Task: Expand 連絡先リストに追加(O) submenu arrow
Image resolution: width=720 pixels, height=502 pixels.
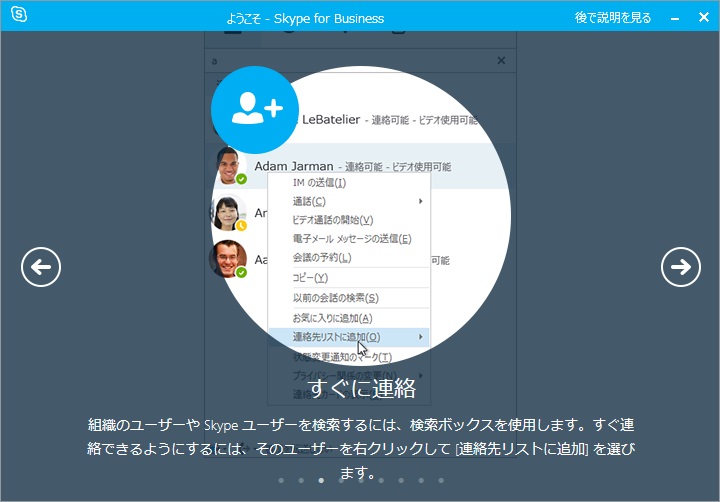Action: pos(420,337)
